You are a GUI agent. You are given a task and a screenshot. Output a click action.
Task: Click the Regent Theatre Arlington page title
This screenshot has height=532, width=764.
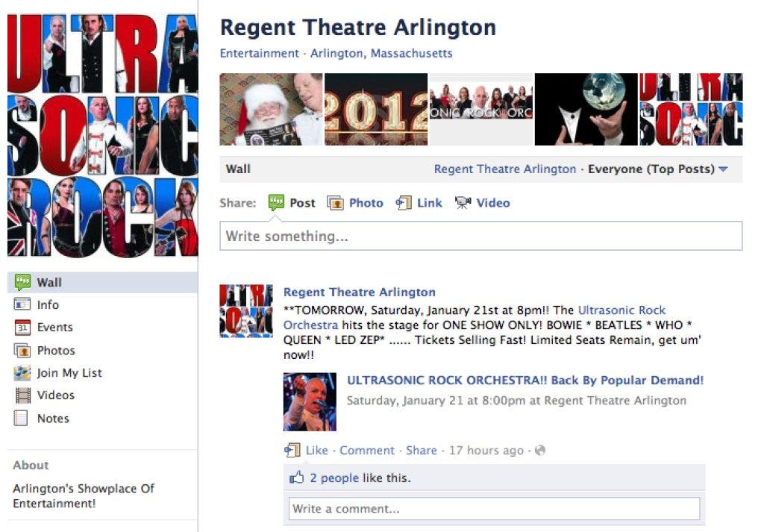[358, 28]
